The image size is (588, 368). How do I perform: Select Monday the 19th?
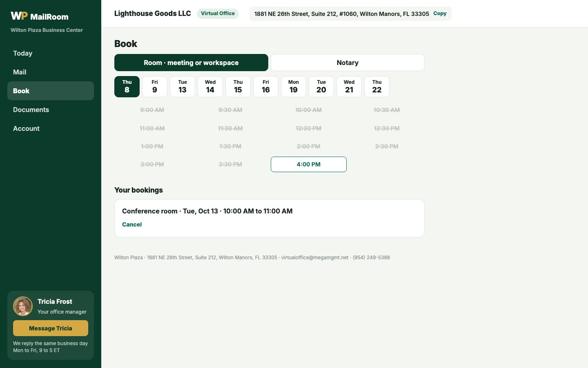click(x=294, y=87)
